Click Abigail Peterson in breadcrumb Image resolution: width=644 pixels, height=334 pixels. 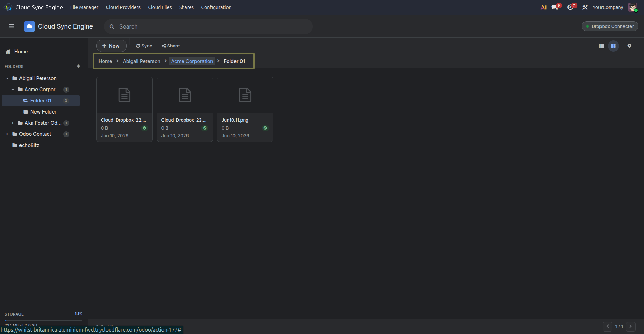pos(142,61)
